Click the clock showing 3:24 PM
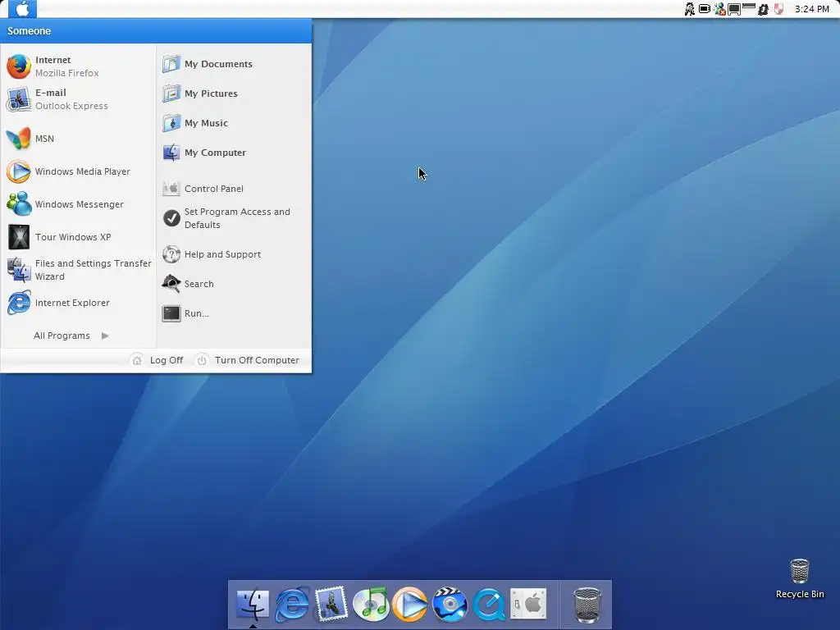The width and height of the screenshot is (840, 630). click(811, 9)
